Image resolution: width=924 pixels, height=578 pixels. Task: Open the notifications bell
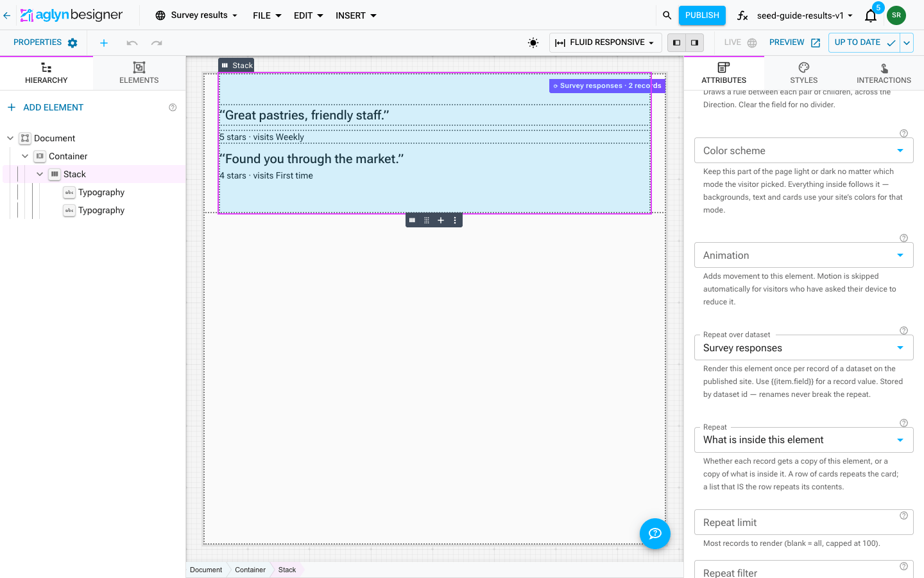point(871,16)
